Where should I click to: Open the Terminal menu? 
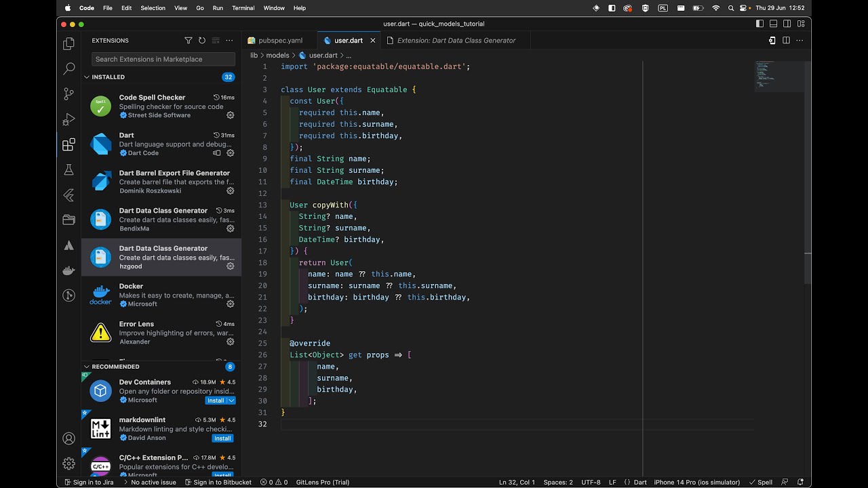coord(243,8)
